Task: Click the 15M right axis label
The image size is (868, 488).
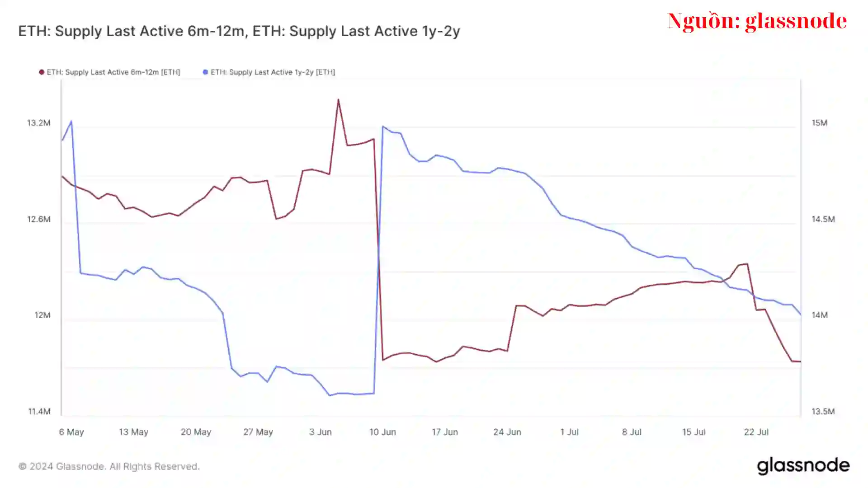Action: (819, 123)
